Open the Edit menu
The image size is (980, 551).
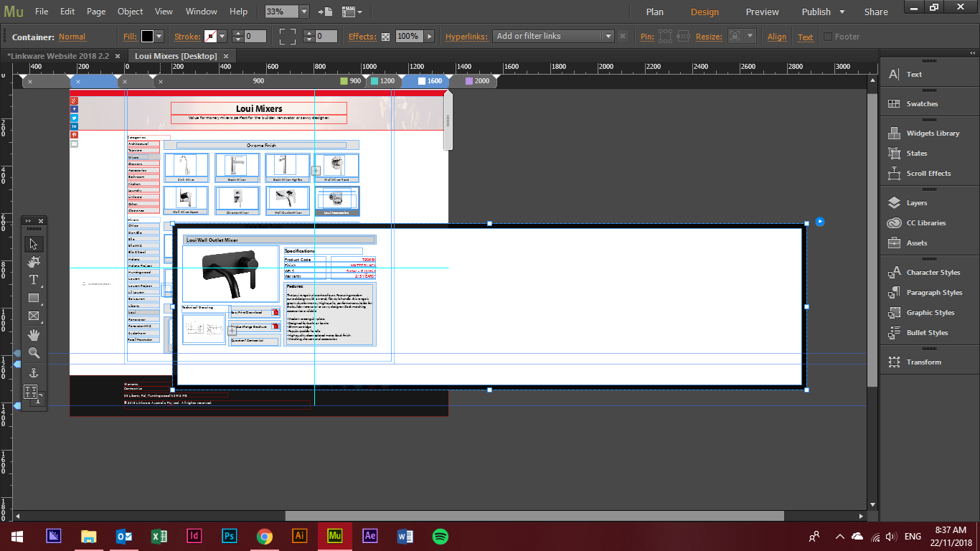[x=67, y=11]
